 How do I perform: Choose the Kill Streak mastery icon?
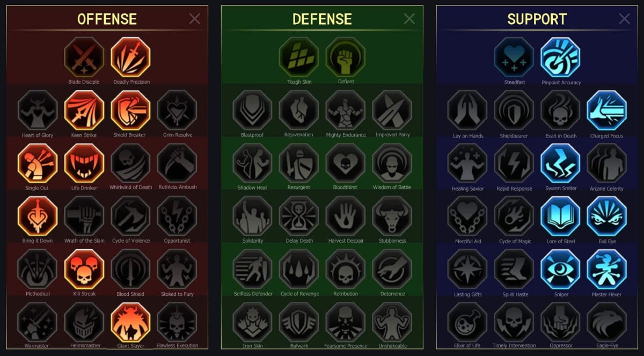coord(84,269)
